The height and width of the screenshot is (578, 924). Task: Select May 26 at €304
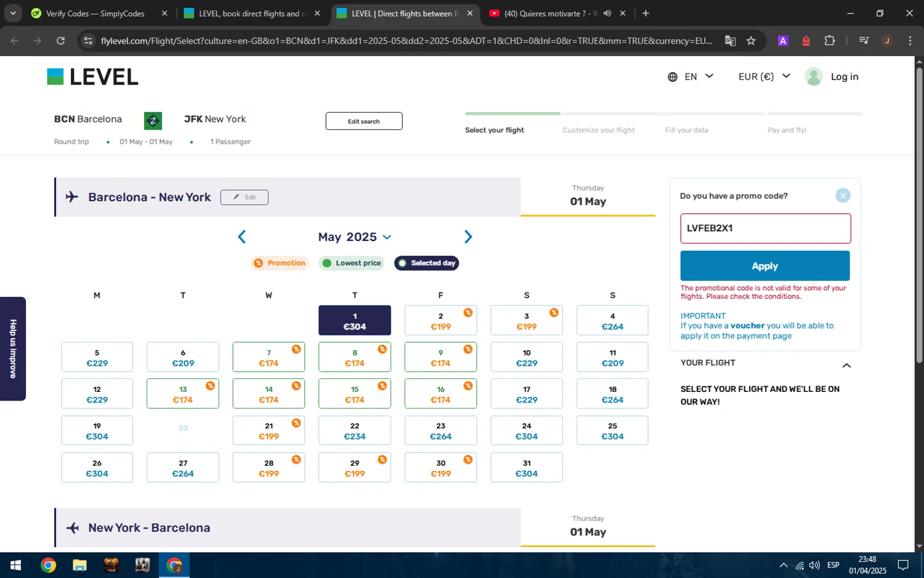[97, 467]
